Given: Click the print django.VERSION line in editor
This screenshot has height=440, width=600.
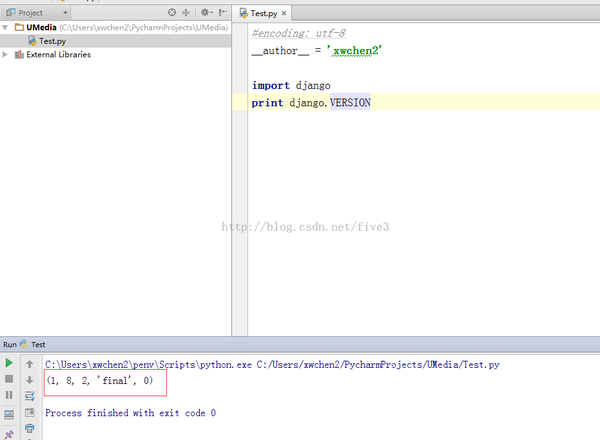Looking at the screenshot, I should [x=311, y=103].
